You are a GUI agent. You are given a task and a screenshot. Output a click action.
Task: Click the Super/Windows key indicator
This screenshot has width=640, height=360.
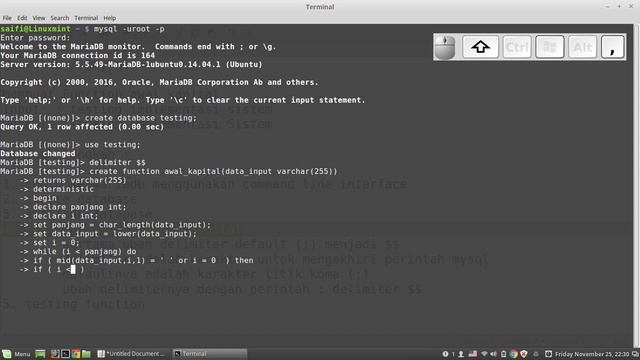pyautogui.click(x=550, y=47)
